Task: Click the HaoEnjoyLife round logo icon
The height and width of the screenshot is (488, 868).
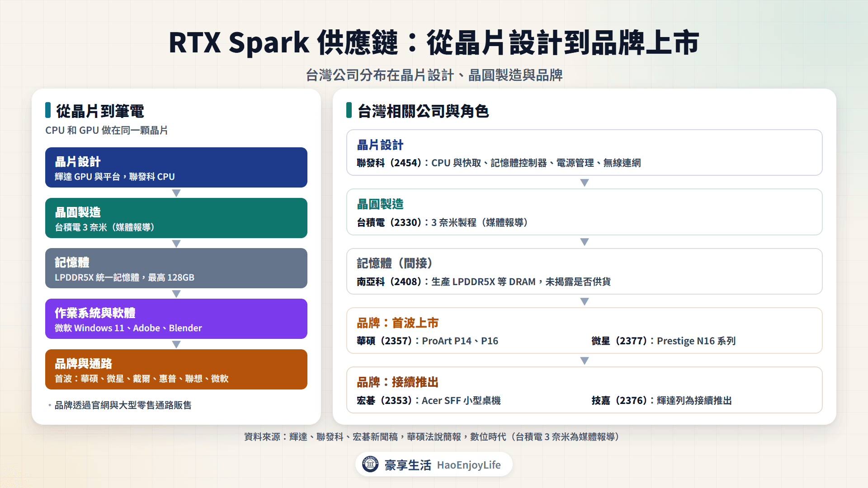Action: pos(370,464)
